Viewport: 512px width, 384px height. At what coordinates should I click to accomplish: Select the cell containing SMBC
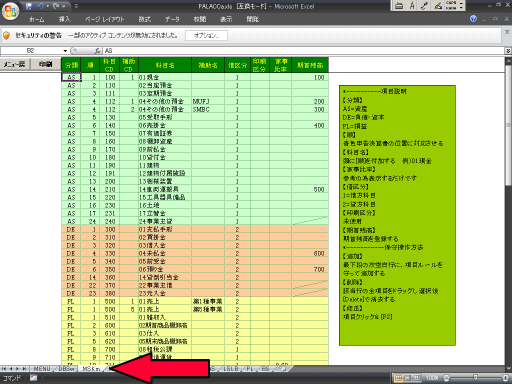pos(208,109)
